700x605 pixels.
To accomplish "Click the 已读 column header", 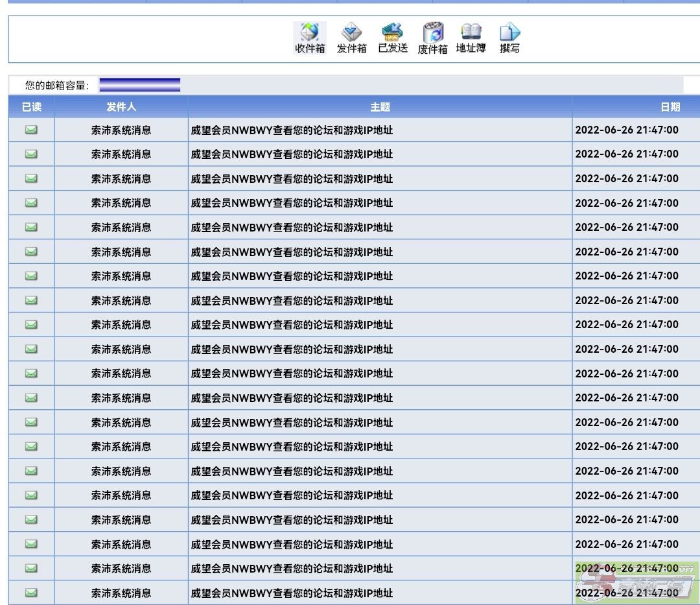I will [31, 107].
